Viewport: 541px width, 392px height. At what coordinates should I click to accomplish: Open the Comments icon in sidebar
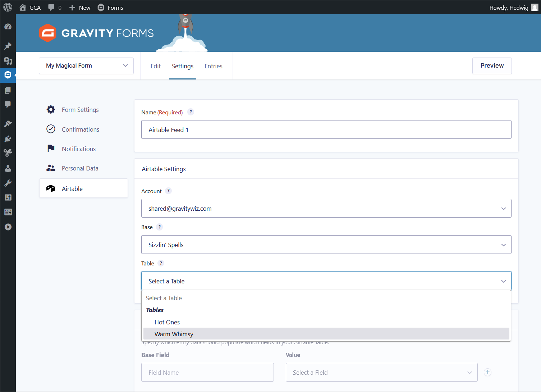(8, 104)
